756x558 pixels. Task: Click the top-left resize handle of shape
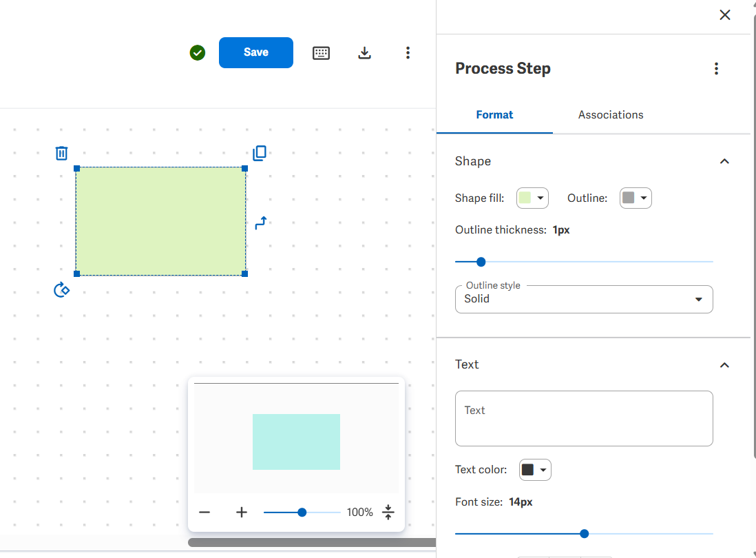point(76,168)
